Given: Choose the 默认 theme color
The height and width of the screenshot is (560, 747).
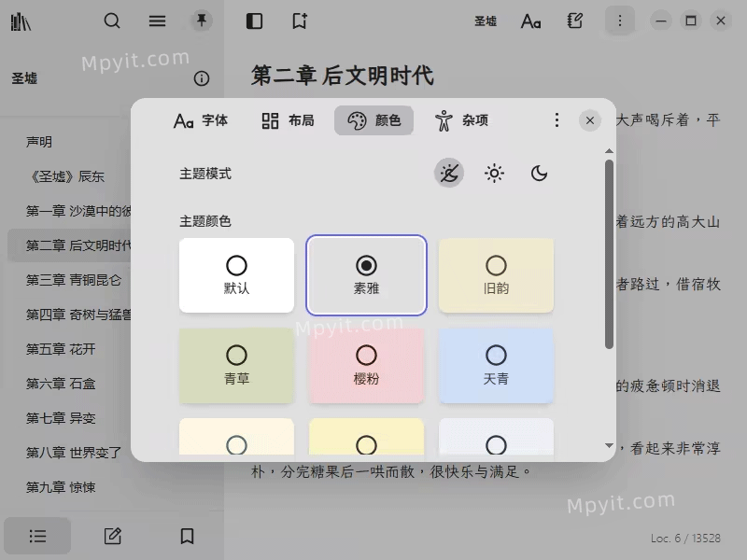Looking at the screenshot, I should tap(236, 275).
